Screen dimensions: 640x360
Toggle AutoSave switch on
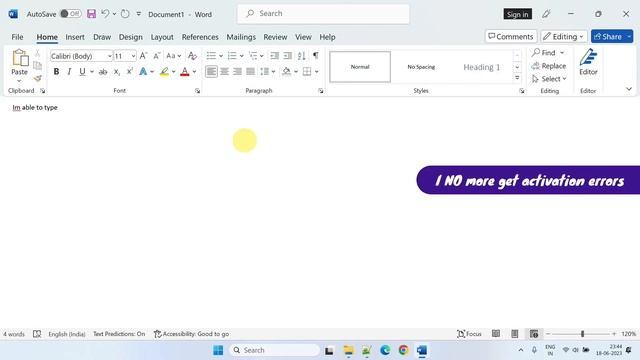pos(70,14)
